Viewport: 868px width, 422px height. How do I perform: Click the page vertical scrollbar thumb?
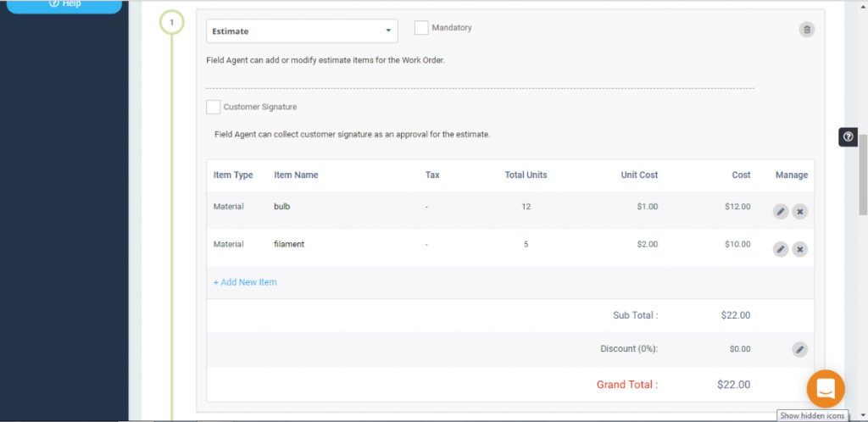[x=862, y=173]
